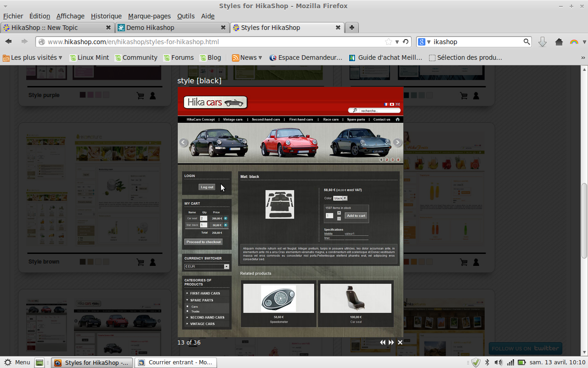Select second swatch of Style brown
This screenshot has width=588, height=368.
(90, 262)
